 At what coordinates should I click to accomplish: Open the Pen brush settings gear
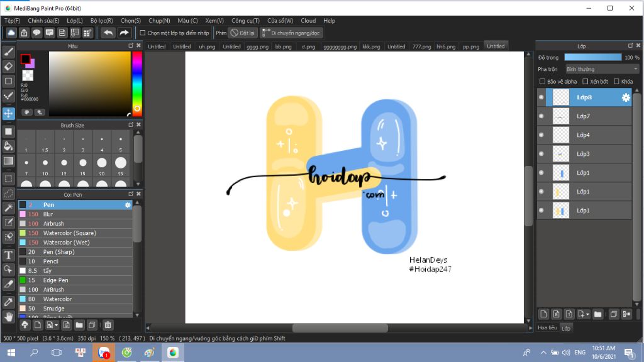[x=128, y=205]
